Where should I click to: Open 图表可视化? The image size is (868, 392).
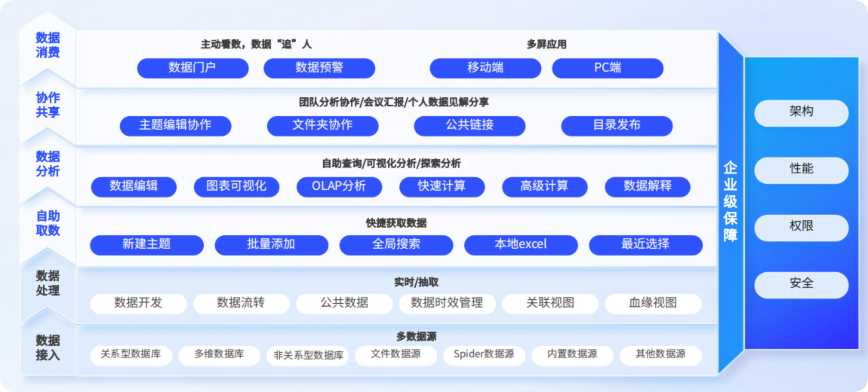pos(236,187)
